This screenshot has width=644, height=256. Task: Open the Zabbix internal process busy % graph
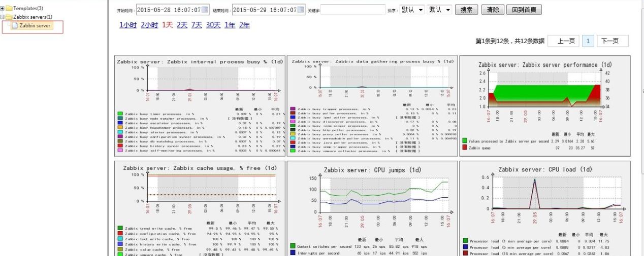[200, 105]
